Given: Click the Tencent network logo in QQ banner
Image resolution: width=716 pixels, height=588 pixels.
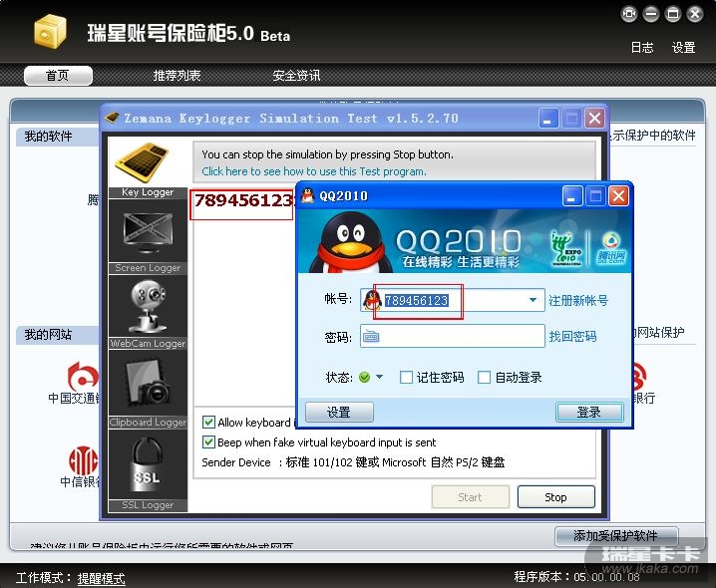Looking at the screenshot, I should (611, 249).
